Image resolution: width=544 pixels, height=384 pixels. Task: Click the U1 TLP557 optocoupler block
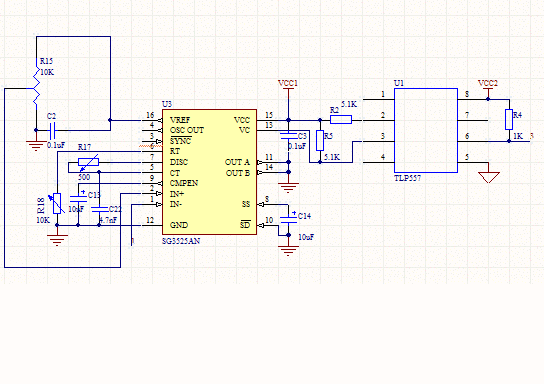426,130
